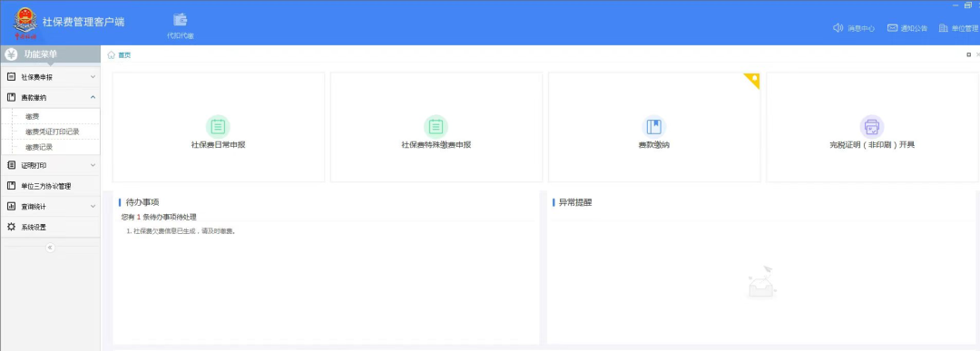Screen dimensions: 980x351
Task: Open 消息中心 speaker icon
Action: pyautogui.click(x=838, y=28)
